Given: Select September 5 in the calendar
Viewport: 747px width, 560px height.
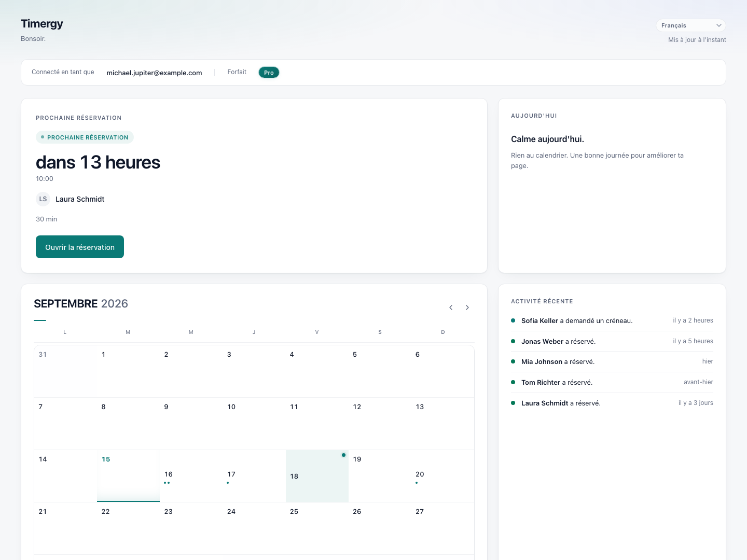Looking at the screenshot, I should (380, 371).
